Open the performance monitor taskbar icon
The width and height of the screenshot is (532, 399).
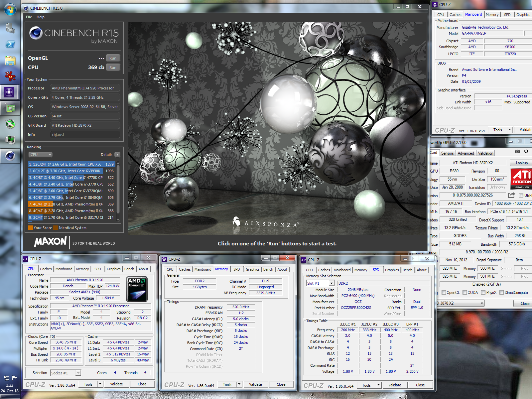click(10, 139)
